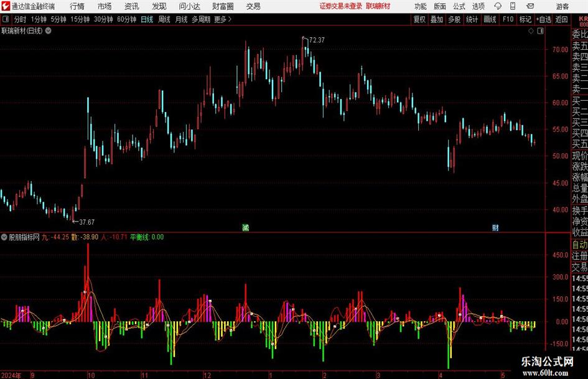Click the green 减 marker on the chart

(x=246, y=227)
